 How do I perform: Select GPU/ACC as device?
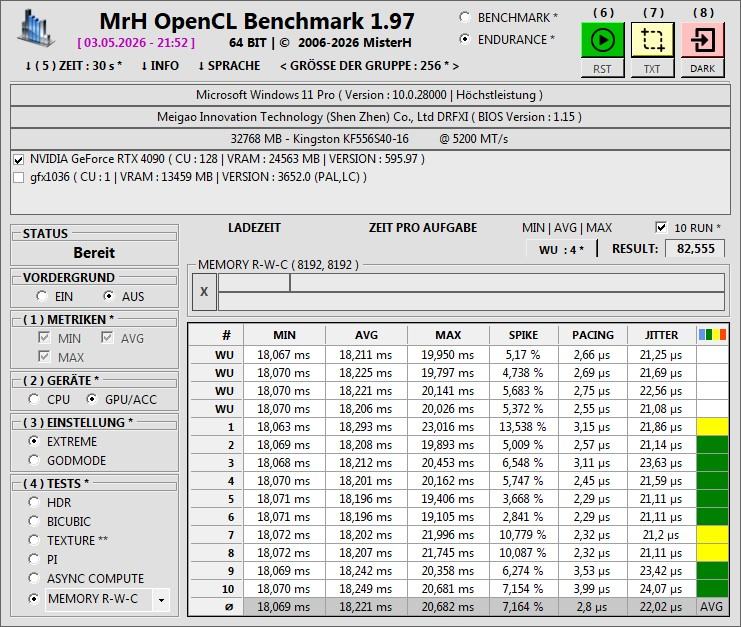(x=92, y=399)
